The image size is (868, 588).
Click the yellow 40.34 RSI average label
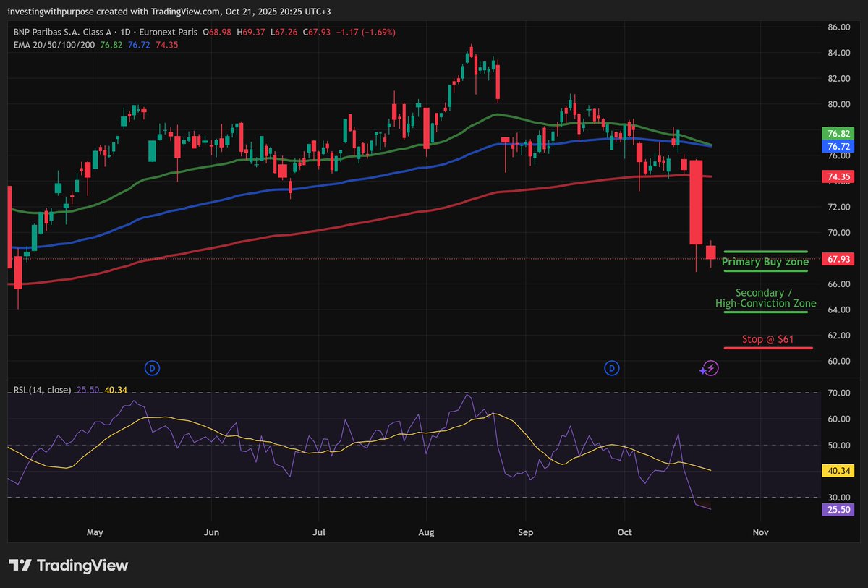pos(837,471)
